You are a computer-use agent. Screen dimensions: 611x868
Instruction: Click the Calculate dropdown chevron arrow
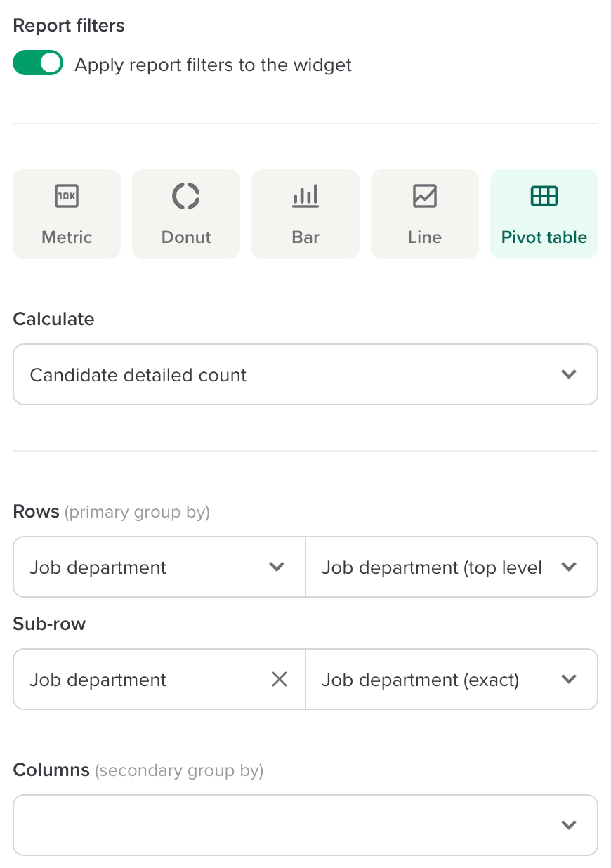pyautogui.click(x=569, y=374)
